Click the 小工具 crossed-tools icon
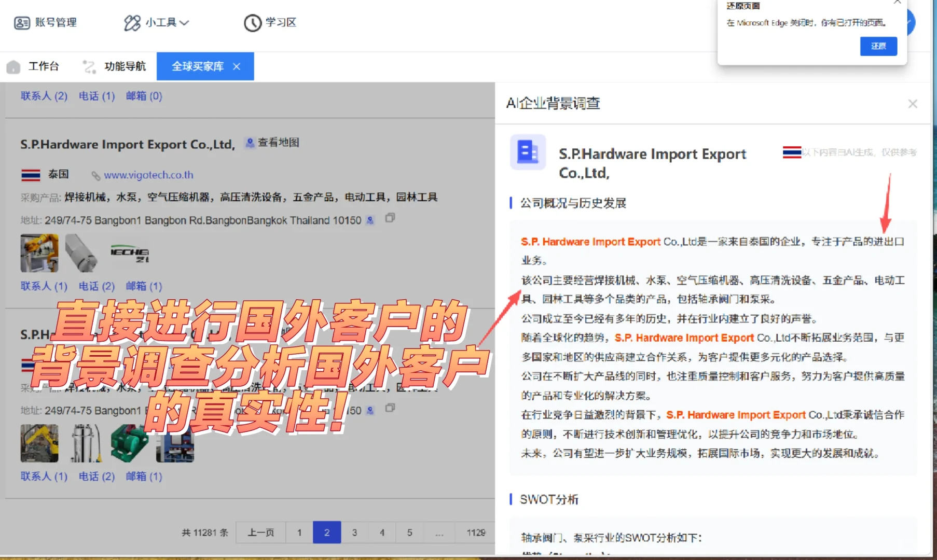This screenshot has width=937, height=560. pyautogui.click(x=131, y=23)
